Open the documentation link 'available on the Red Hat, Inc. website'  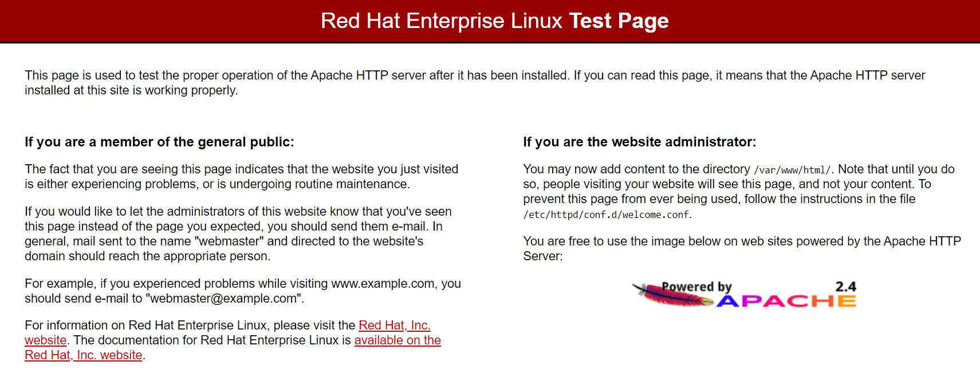coord(397,340)
